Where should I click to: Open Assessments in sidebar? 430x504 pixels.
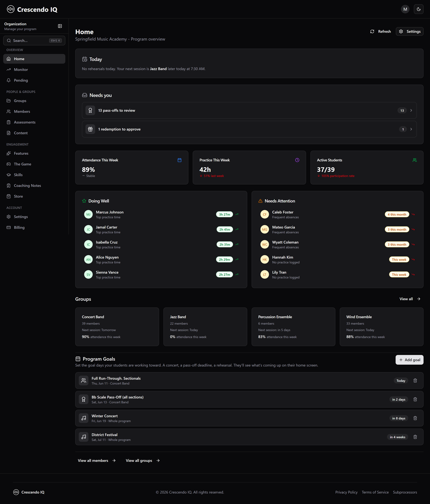34,122
